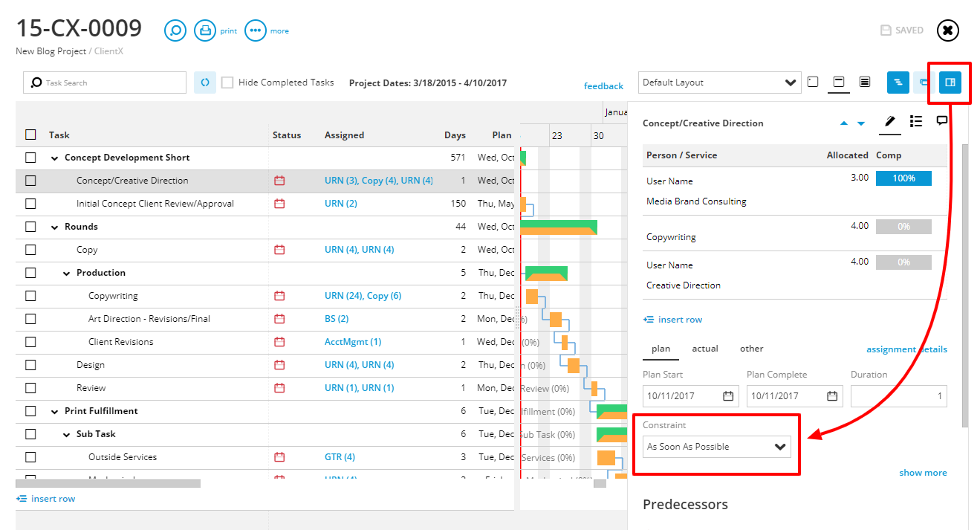Collapse the Sub Task group
Image resolution: width=980 pixels, height=530 pixels.
66,435
